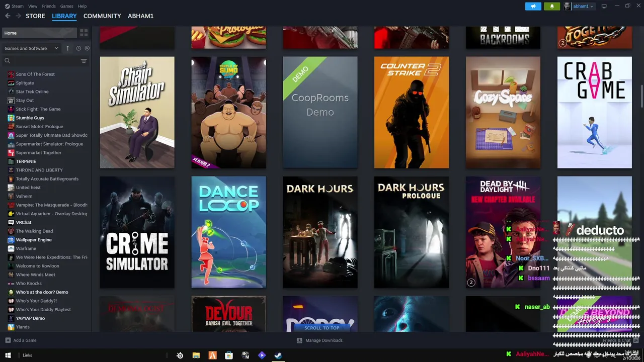
Task: Open the COMMUNITY tab
Action: click(x=102, y=16)
